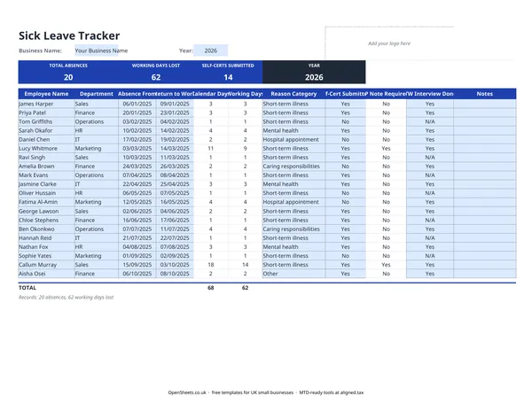Select the Aisha Osei name cell
532x411 pixels.
tap(46, 274)
